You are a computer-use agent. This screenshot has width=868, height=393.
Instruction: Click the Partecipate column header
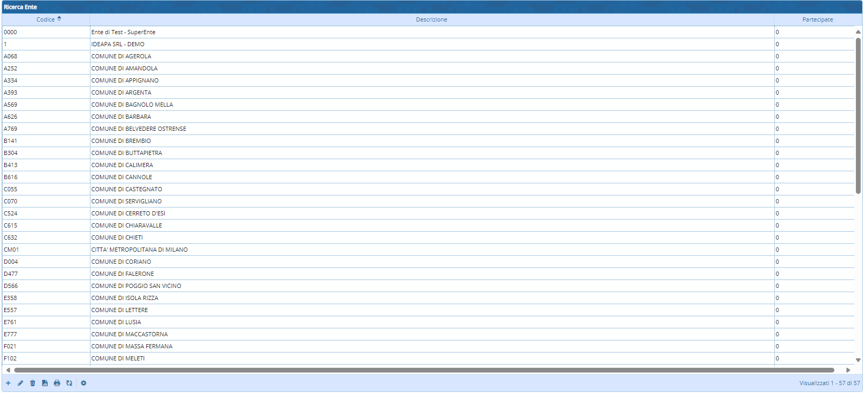pyautogui.click(x=817, y=19)
